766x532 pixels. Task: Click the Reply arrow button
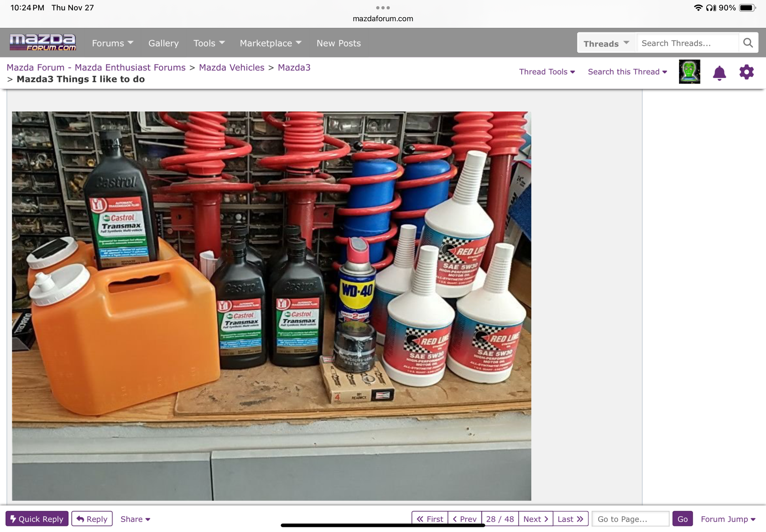(92, 519)
